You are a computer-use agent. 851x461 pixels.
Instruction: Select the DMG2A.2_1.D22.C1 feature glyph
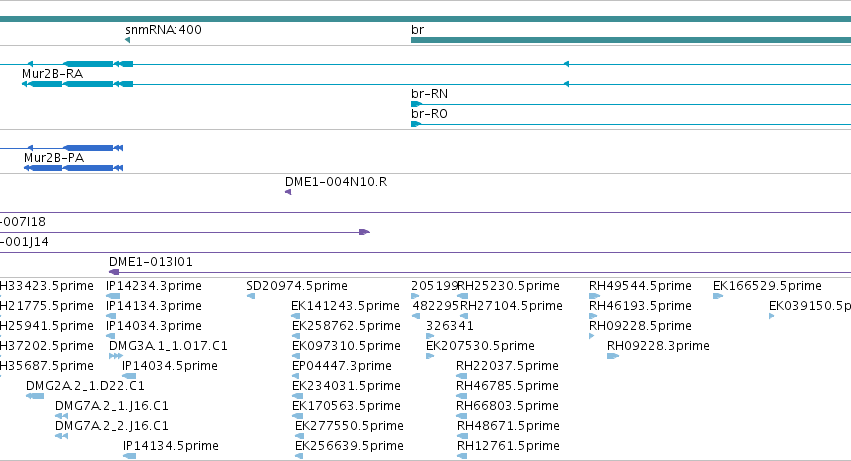pyautogui.click(x=35, y=396)
